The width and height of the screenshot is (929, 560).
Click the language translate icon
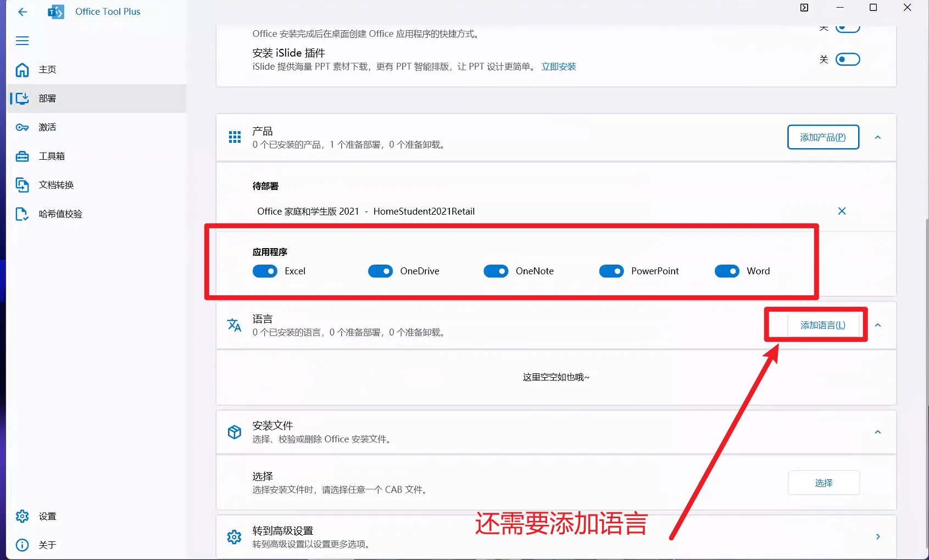(x=235, y=325)
